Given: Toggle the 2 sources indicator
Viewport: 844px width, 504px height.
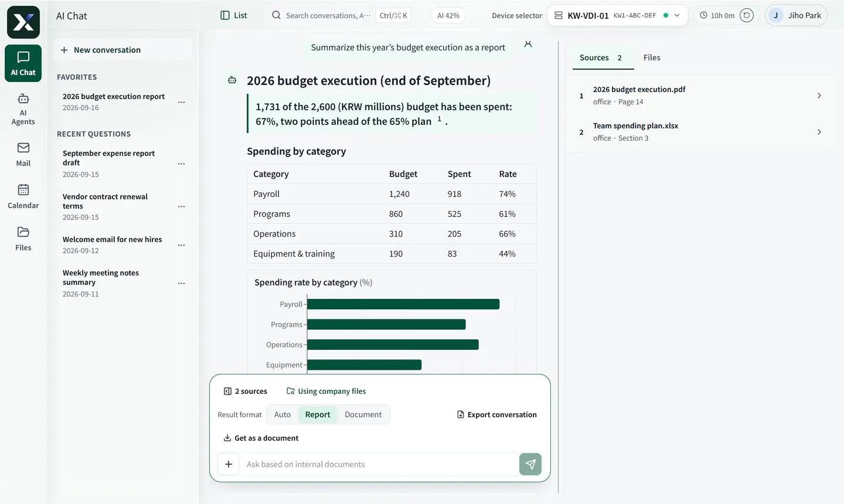Looking at the screenshot, I should tap(246, 391).
